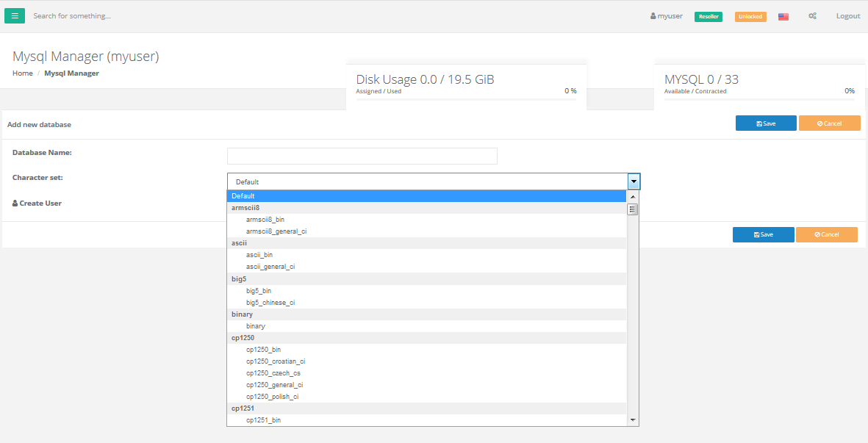This screenshot has width=868, height=443.
Task: Click the armscii8 group header
Action: click(x=427, y=208)
